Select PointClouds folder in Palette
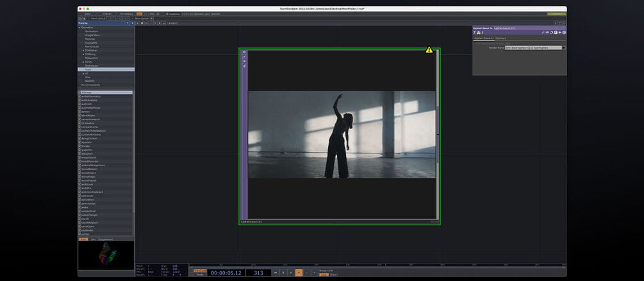Viewport: 644px width, 281px height. coord(92,46)
